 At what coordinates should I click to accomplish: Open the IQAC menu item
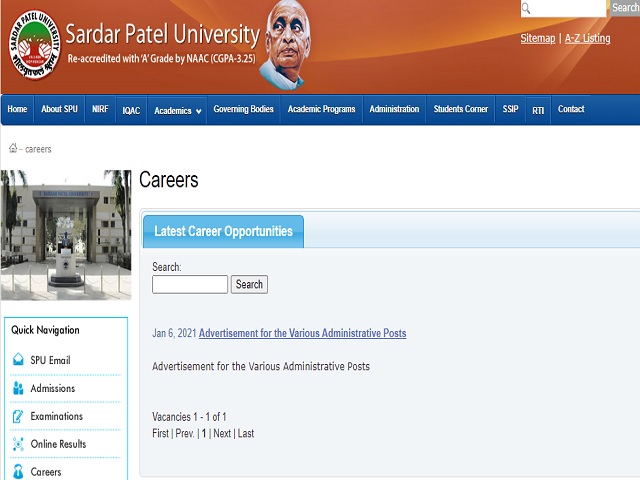tap(131, 111)
